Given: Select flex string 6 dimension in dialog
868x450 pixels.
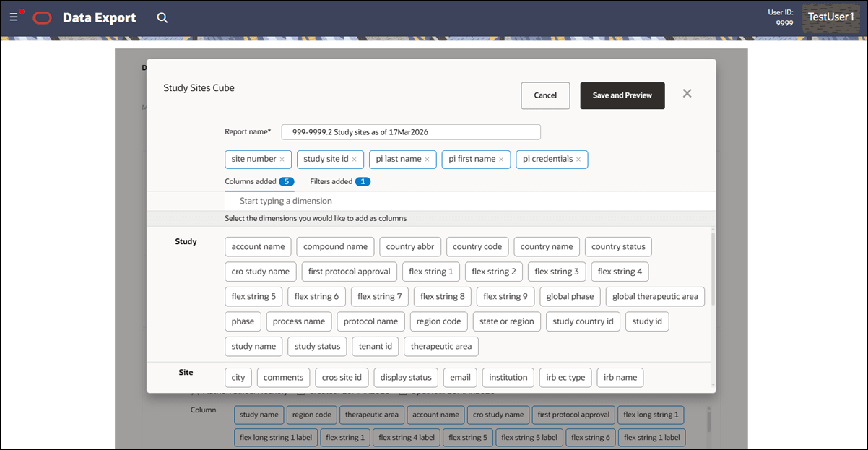Looking at the screenshot, I should [x=316, y=296].
